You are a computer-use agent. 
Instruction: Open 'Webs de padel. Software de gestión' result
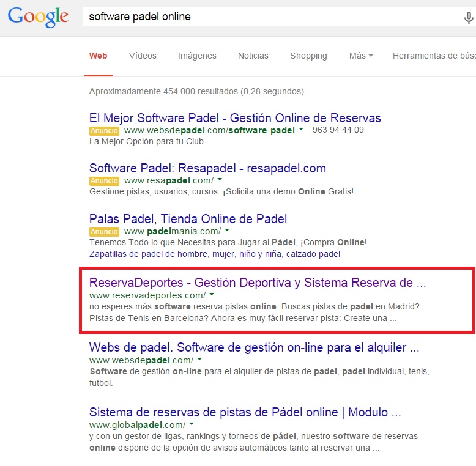(254, 347)
